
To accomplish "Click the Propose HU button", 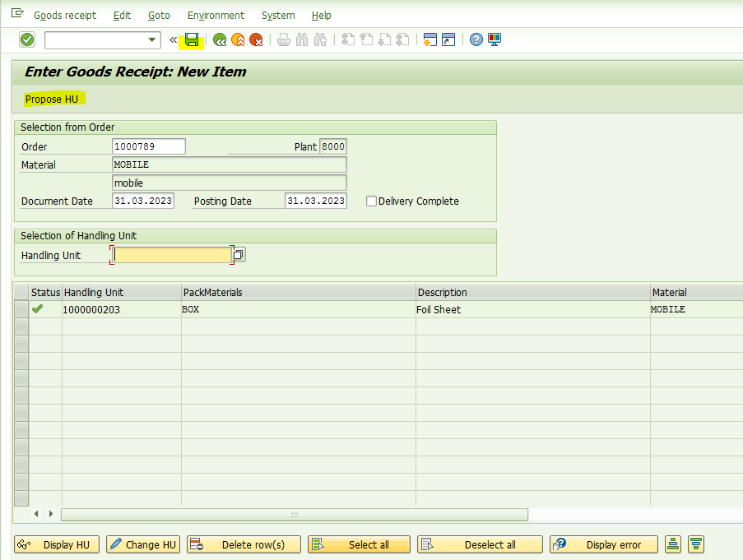I will tap(52, 100).
